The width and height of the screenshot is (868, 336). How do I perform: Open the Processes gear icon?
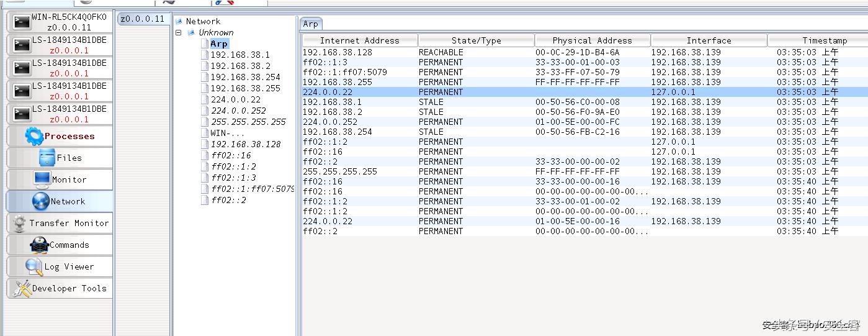(x=34, y=136)
